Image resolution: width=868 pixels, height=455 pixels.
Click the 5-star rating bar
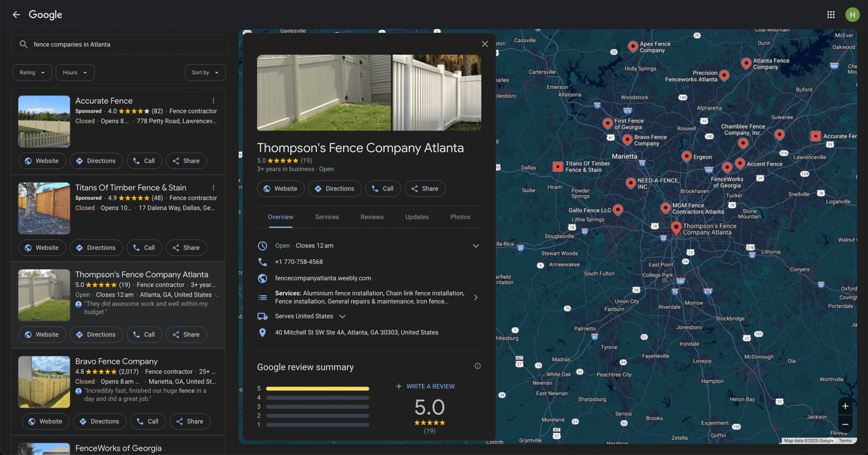tap(317, 389)
